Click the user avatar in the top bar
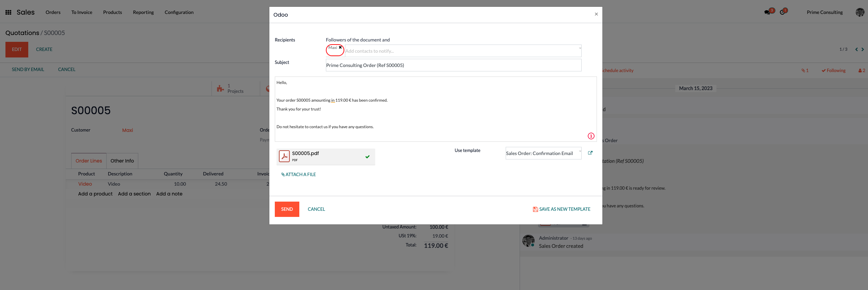The height and width of the screenshot is (290, 868). coord(860,12)
